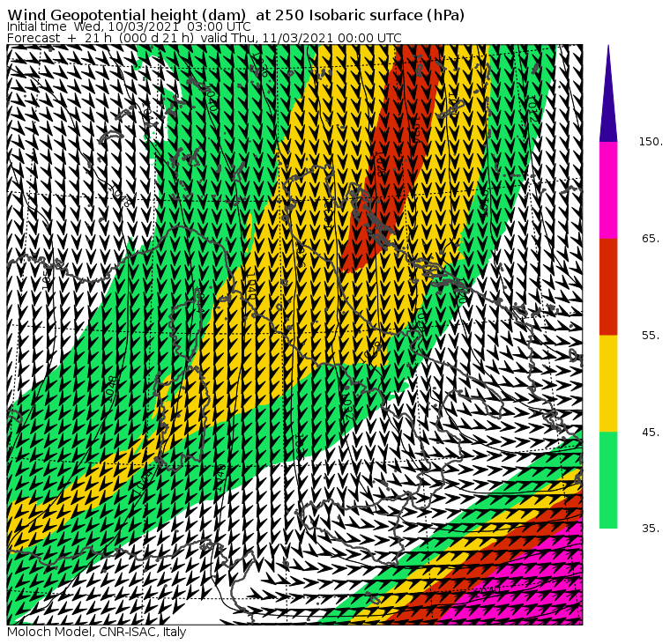
Task: Click the yellow colorbar segment
Action: 608,383
